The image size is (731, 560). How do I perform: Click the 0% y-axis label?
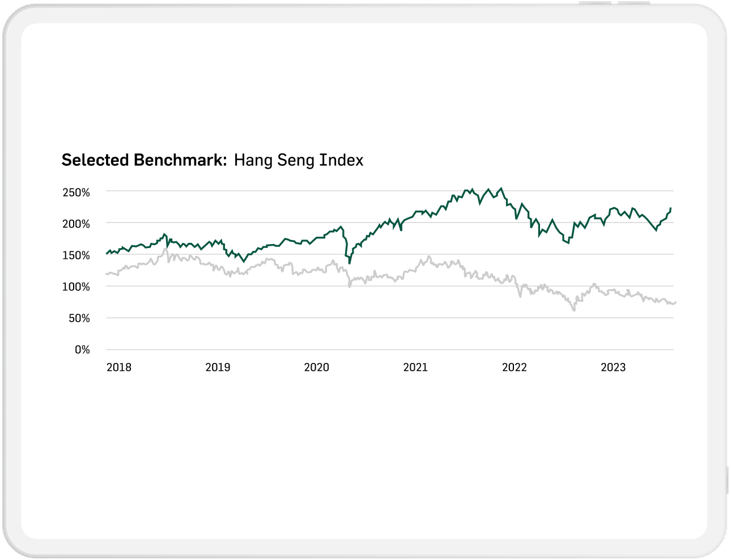(x=82, y=350)
